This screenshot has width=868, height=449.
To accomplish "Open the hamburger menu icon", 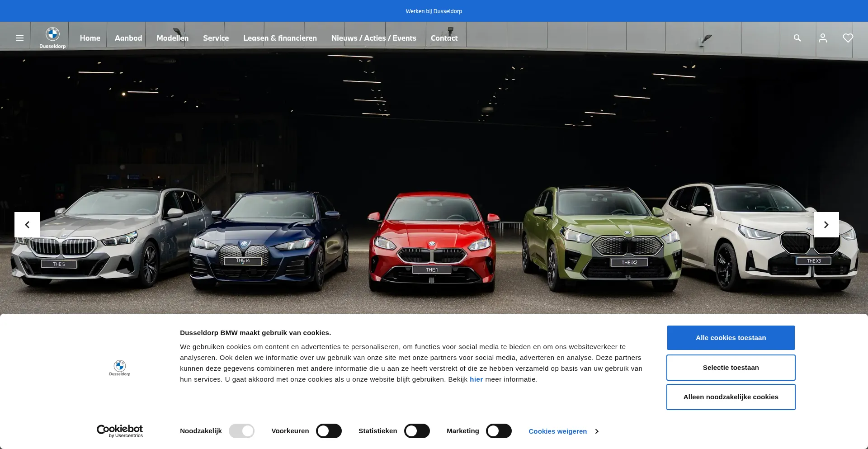I will (20, 38).
